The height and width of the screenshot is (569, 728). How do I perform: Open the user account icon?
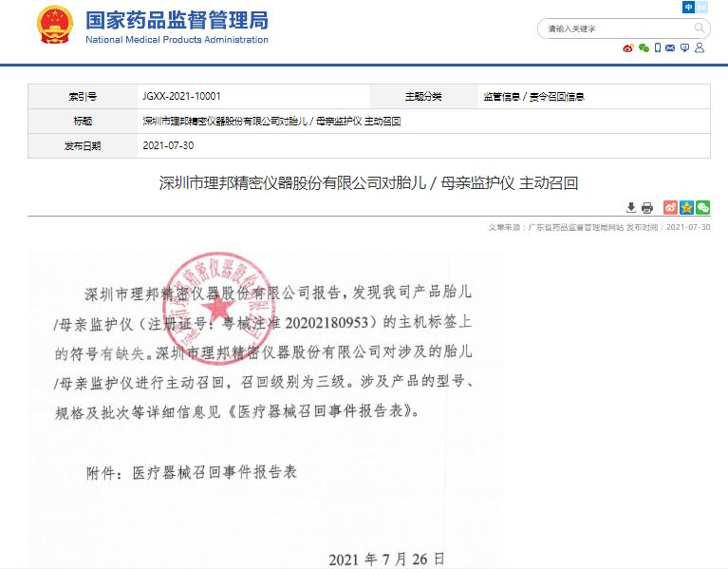click(x=701, y=48)
